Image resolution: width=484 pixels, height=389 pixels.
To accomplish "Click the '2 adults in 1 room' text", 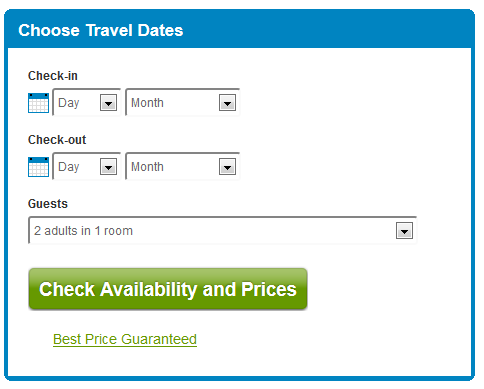I will click(x=83, y=231).
